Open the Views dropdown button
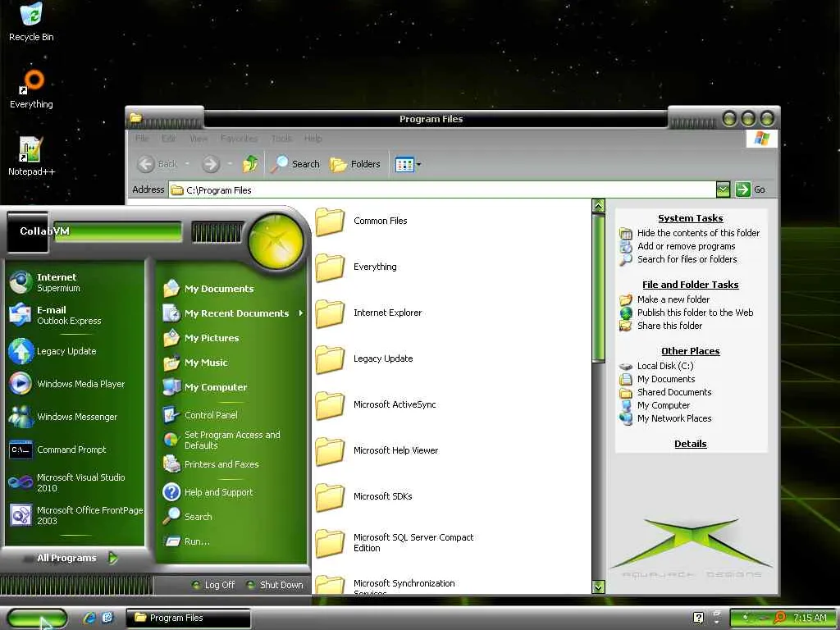This screenshot has height=630, width=840. click(408, 164)
